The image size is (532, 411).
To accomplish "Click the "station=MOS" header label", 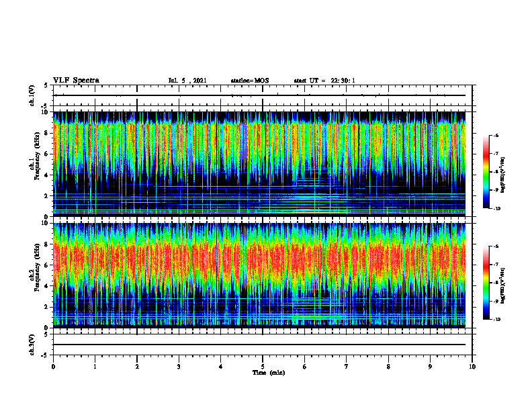I will tap(250, 81).
